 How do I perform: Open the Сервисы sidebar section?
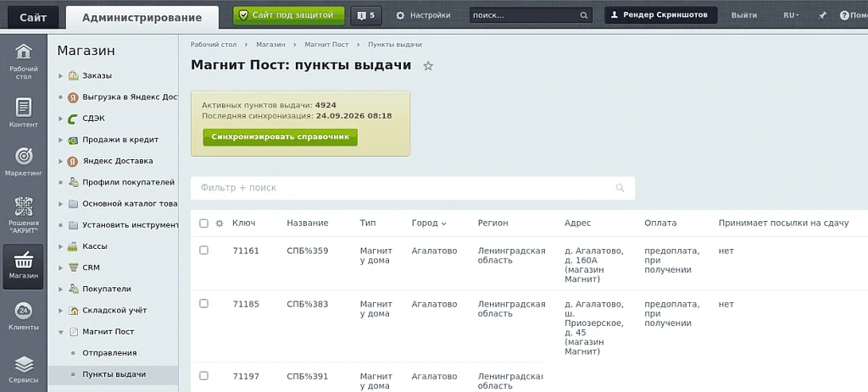tap(23, 369)
